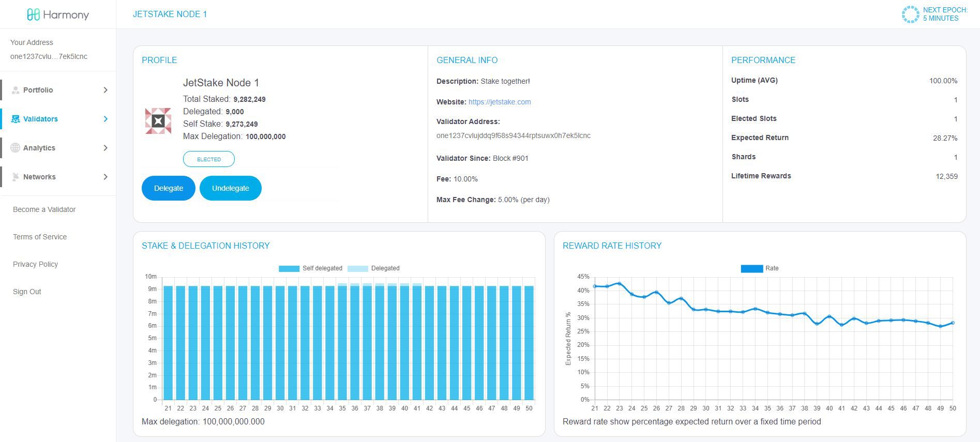980x442 pixels.
Task: Click the JetStake validator avatar image
Action: [x=158, y=121]
